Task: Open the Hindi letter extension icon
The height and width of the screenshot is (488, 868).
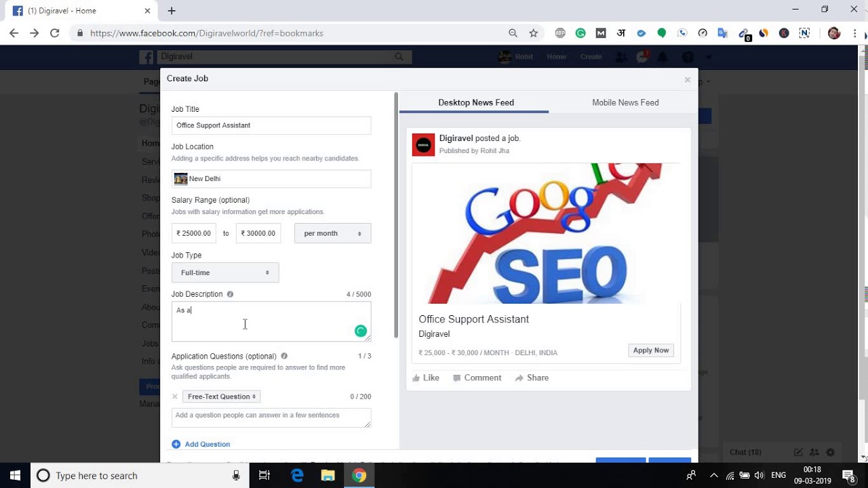Action: [621, 33]
